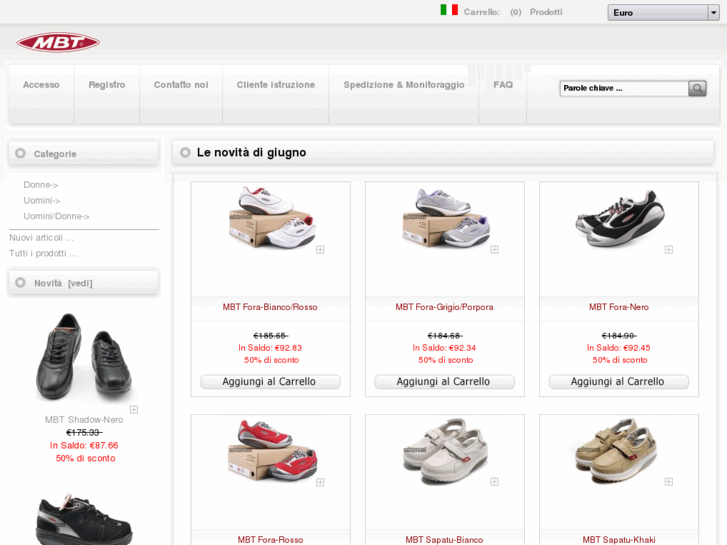Click the Italian flag icon
This screenshot has width=727, height=545.
click(449, 10)
